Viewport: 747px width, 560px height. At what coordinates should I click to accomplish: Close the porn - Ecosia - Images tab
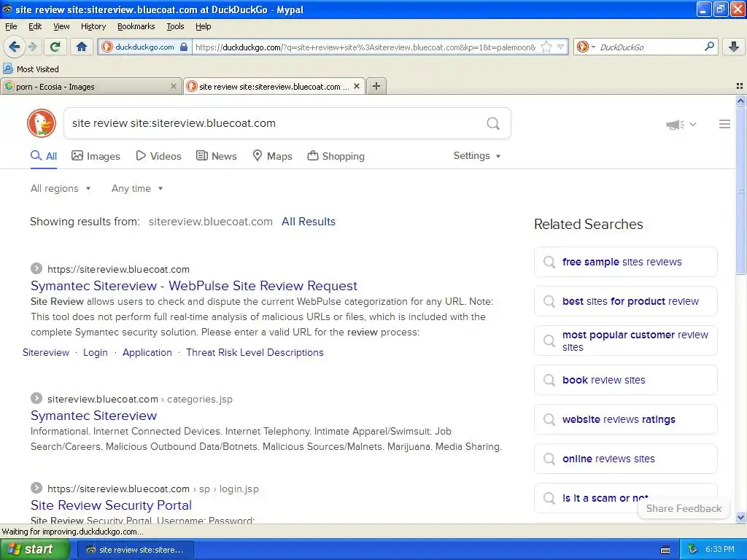pyautogui.click(x=174, y=86)
